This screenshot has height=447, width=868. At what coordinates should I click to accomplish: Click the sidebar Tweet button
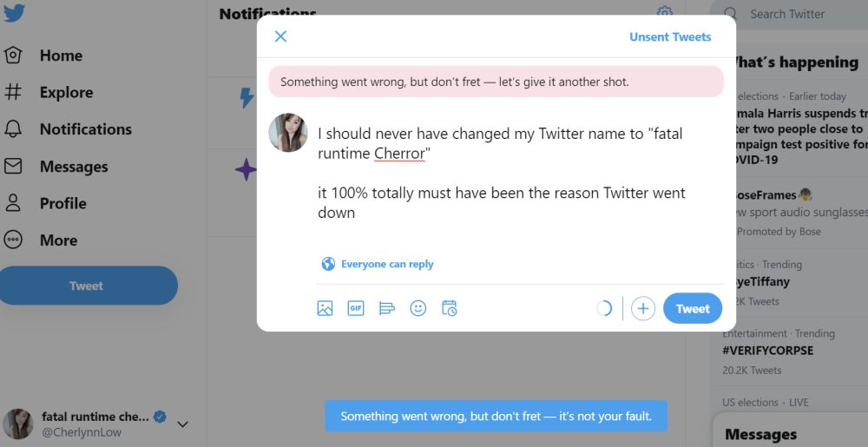[x=86, y=286]
